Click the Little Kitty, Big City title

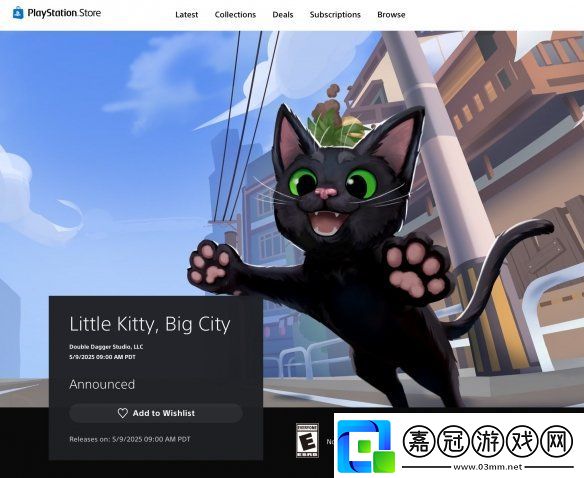point(150,324)
